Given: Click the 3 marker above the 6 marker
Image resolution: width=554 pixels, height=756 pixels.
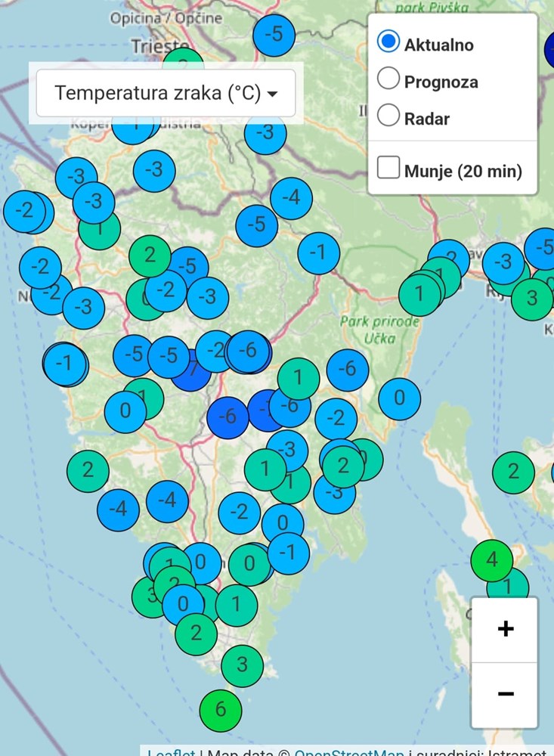Looking at the screenshot, I should 242,665.
